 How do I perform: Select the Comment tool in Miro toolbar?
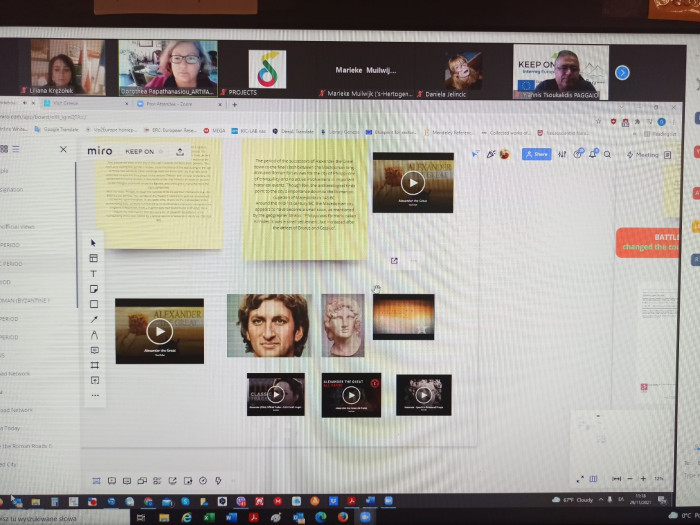(x=95, y=350)
